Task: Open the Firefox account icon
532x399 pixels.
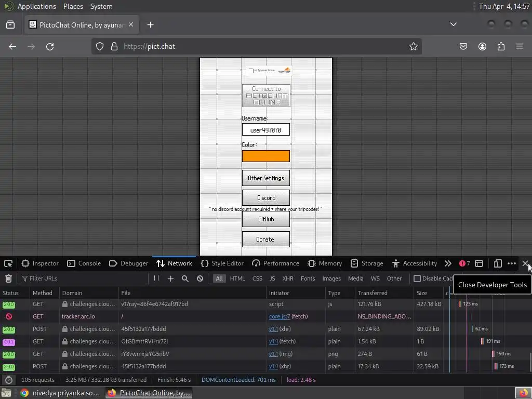Action: point(482,46)
